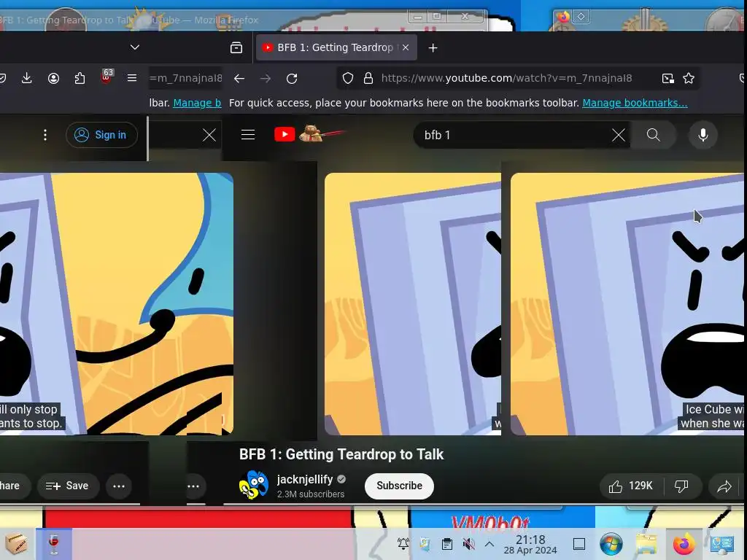Click the BFB 1: Getting Teardrop to Talk title
Viewport: 747px width, 560px height.
point(341,454)
